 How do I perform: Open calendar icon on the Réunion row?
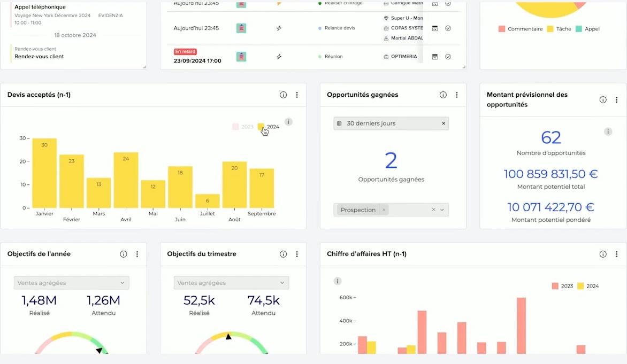(435, 57)
